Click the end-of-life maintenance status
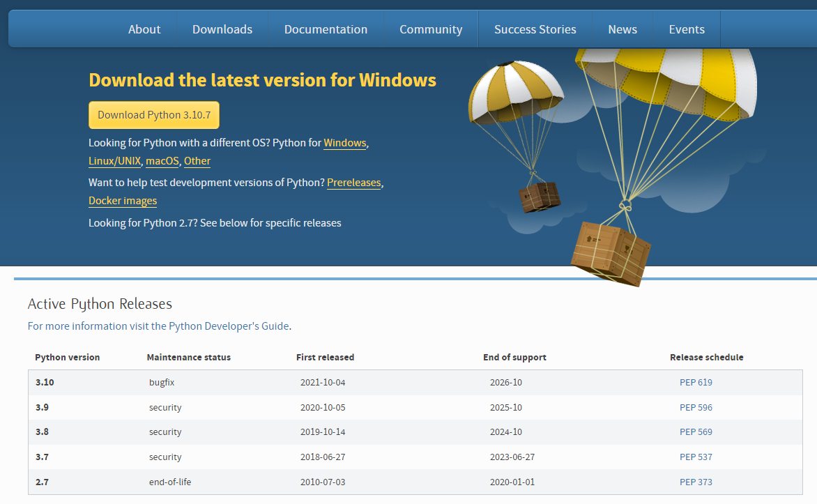The height and width of the screenshot is (504, 817). click(170, 482)
